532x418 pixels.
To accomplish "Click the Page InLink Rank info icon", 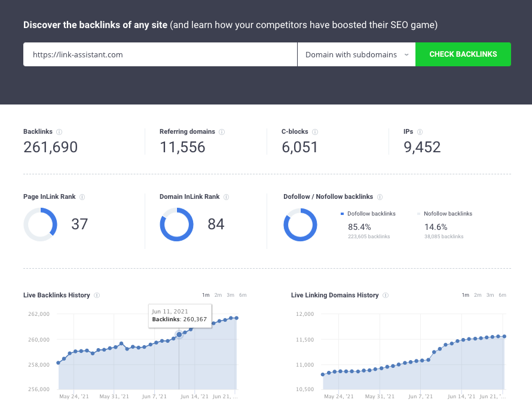I will click(x=82, y=196).
